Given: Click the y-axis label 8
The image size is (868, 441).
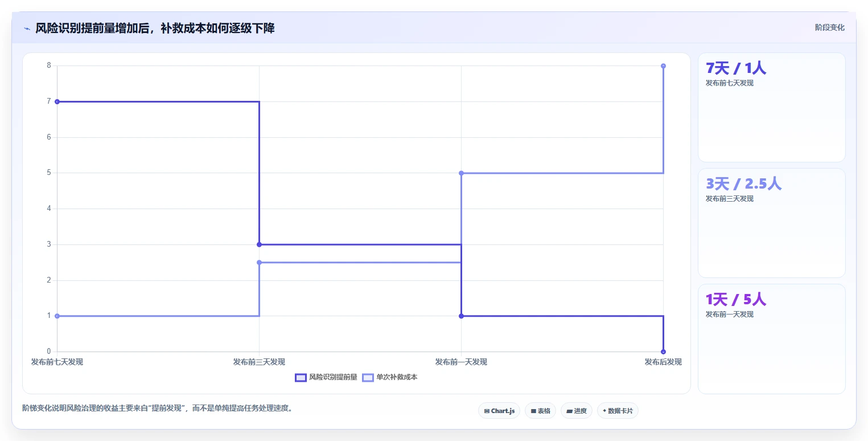Looking at the screenshot, I should point(49,66).
